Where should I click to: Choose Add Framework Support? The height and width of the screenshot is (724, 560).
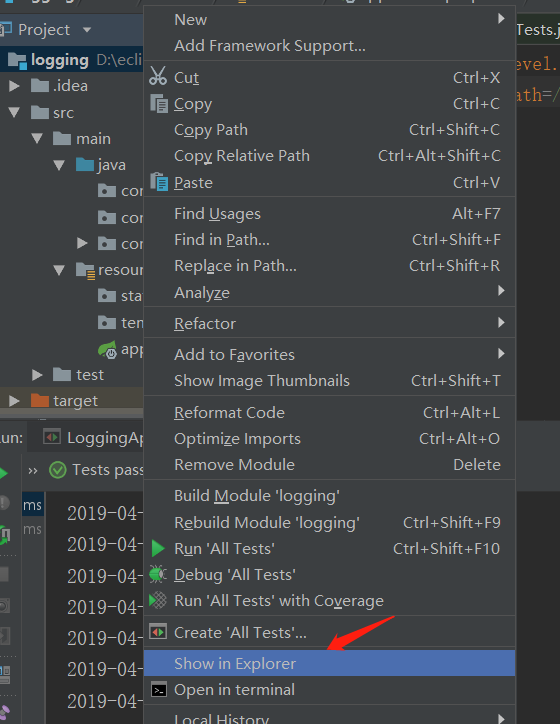point(330,46)
